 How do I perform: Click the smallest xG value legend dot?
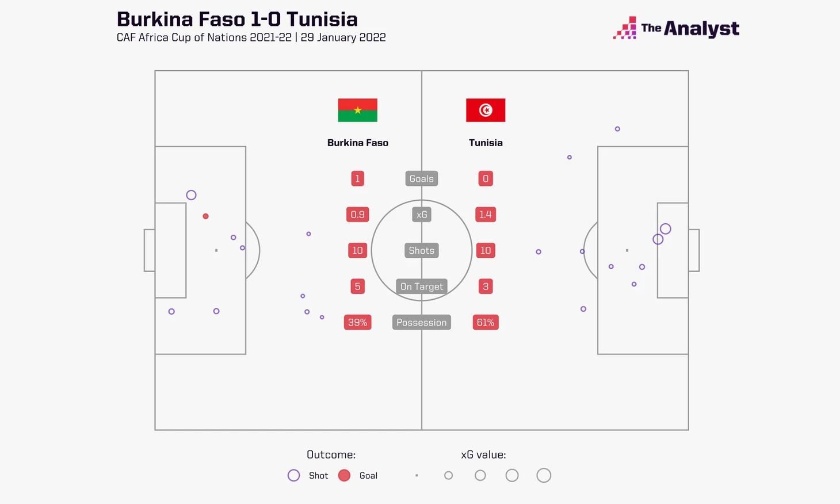(417, 475)
